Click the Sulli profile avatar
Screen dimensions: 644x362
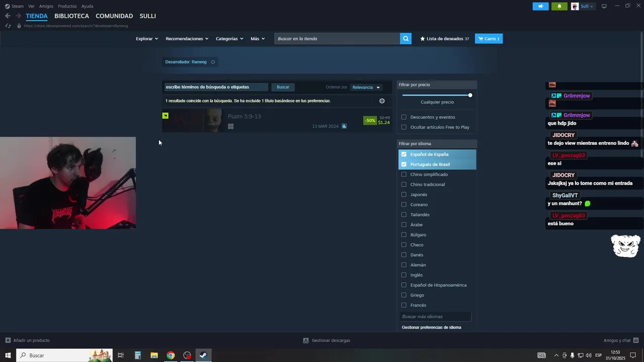[x=575, y=6]
